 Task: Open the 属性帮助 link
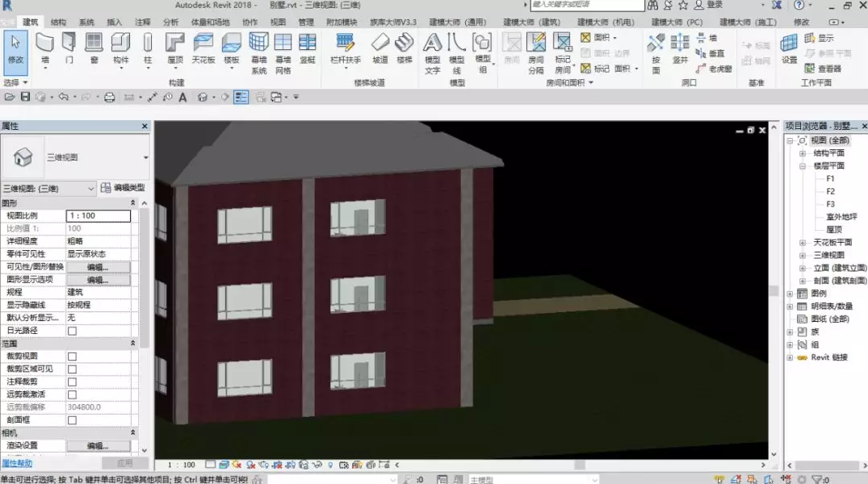[x=17, y=463]
